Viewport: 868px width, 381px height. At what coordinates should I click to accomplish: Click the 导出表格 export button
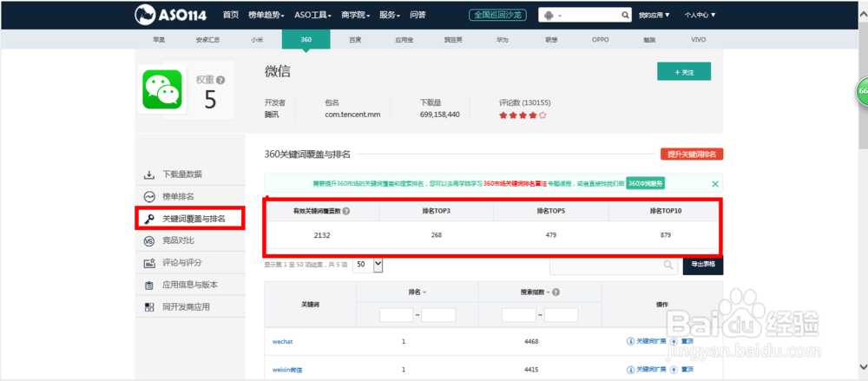703,264
